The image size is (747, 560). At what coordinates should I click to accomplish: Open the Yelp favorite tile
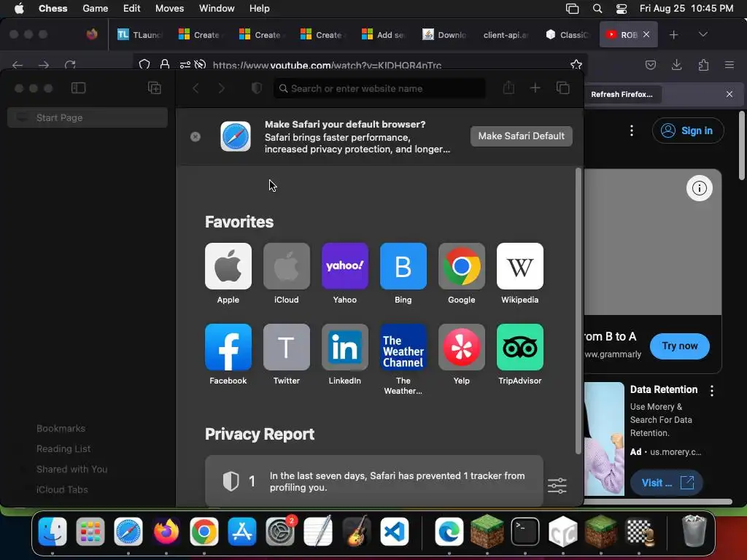point(462,347)
